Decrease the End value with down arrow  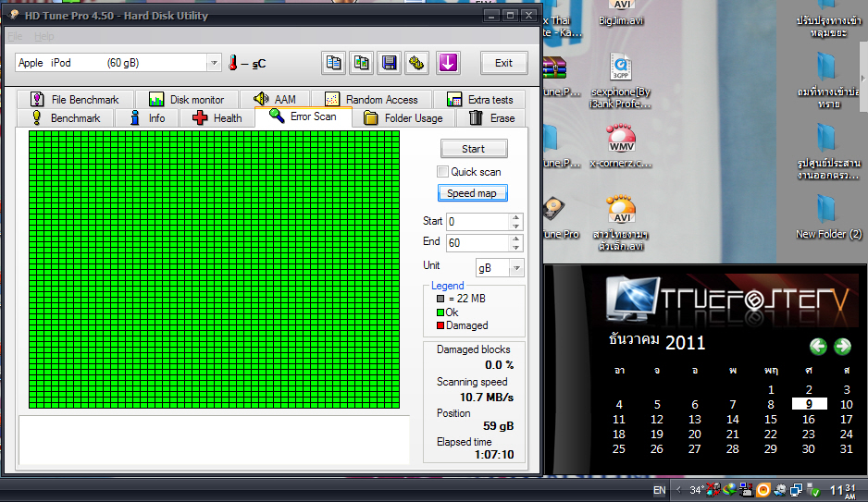tap(516, 247)
